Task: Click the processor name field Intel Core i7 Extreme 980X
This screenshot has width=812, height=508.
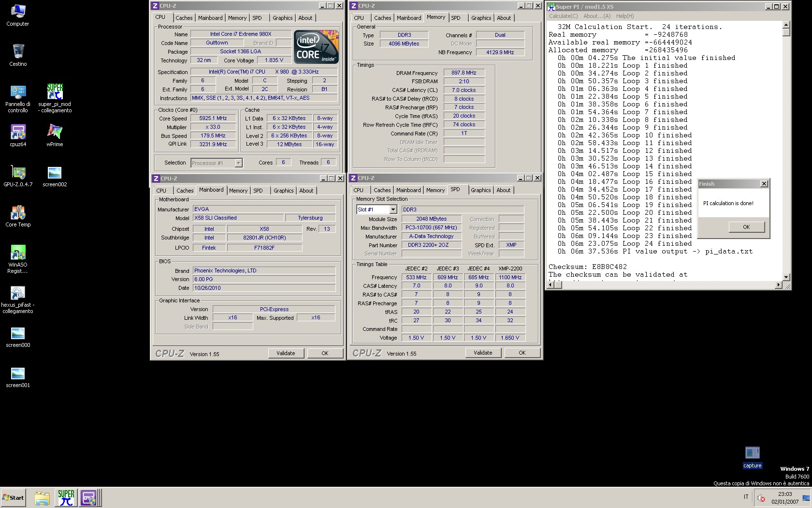Action: tap(241, 34)
